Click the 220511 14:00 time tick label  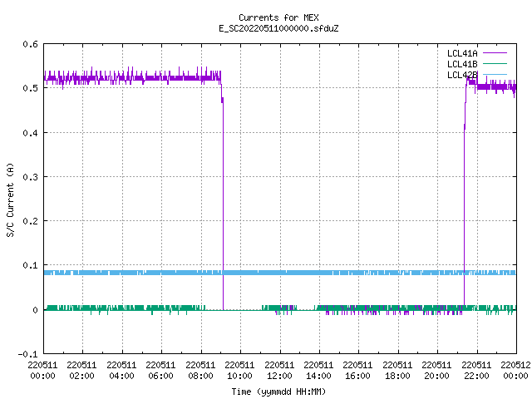[x=318, y=371]
